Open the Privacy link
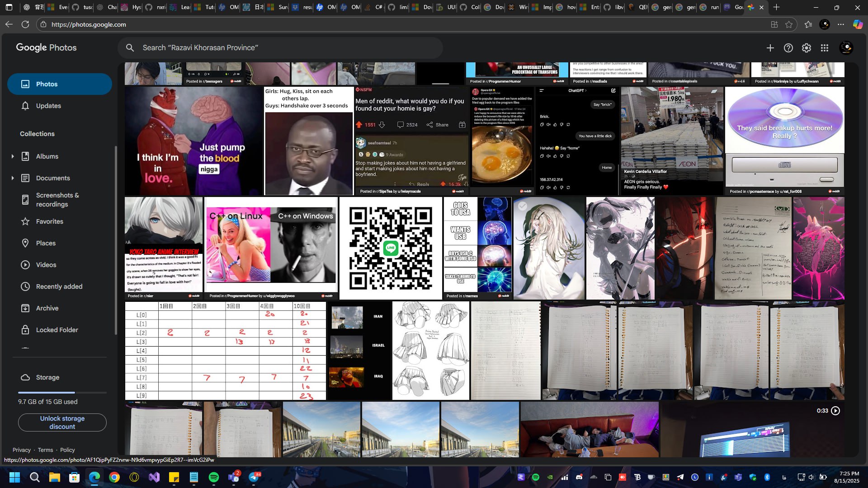The image size is (868, 488). pos(21,450)
